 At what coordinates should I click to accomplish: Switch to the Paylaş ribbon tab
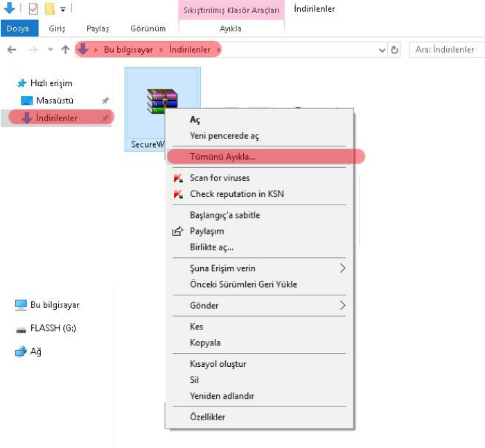pyautogui.click(x=98, y=28)
